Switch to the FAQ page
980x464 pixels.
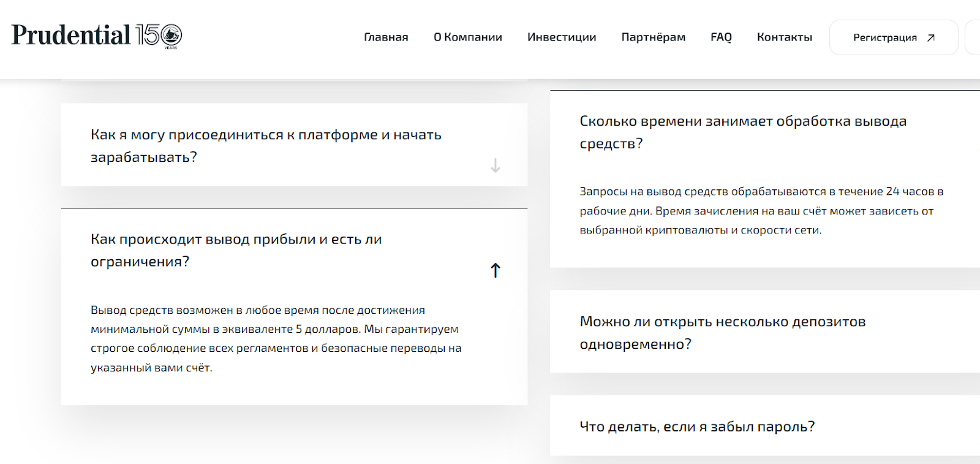point(721,37)
